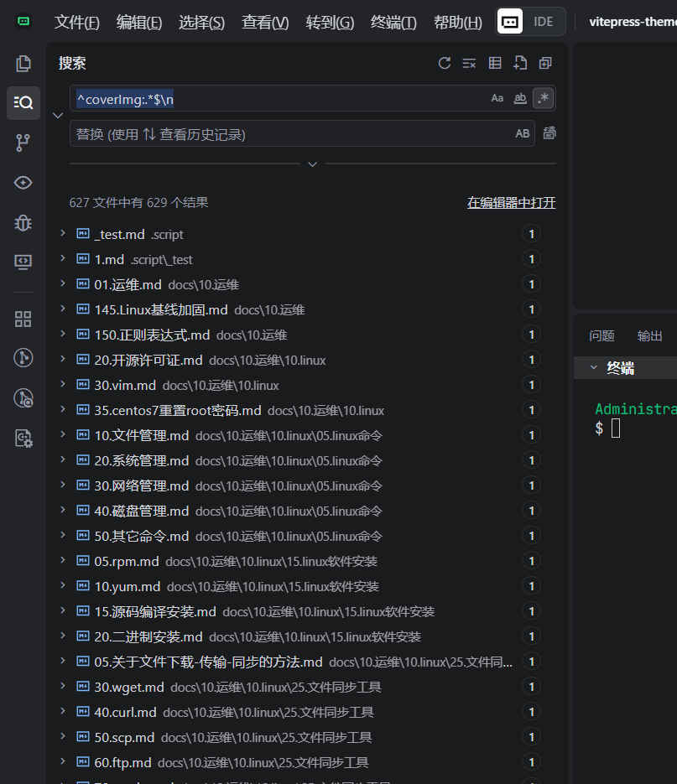The height and width of the screenshot is (784, 677).
Task: Select 10.yum.md result
Action: click(300, 586)
